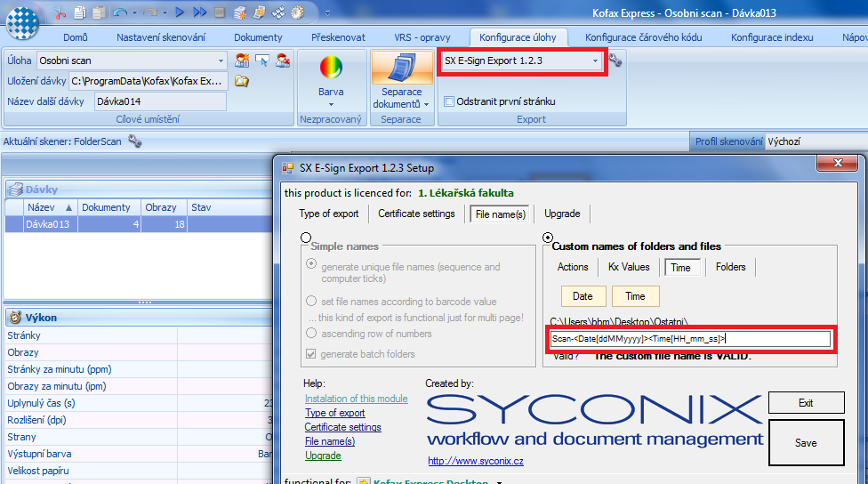Screen dimensions: 868x484
Task: Switch to Certificate settings tab in setup
Action: 416,214
